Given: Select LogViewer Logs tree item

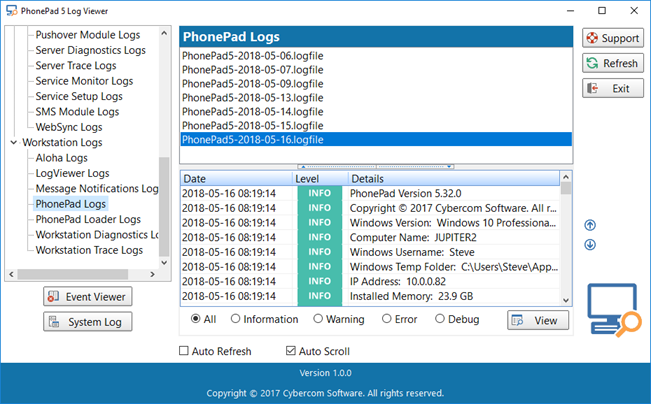Looking at the screenshot, I should coord(72,173).
